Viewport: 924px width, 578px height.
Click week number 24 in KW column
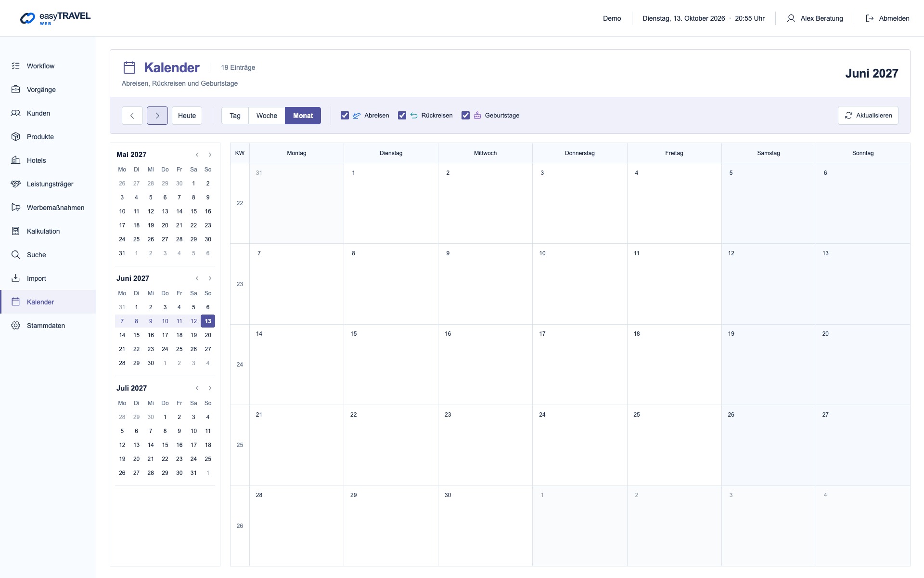click(x=240, y=365)
